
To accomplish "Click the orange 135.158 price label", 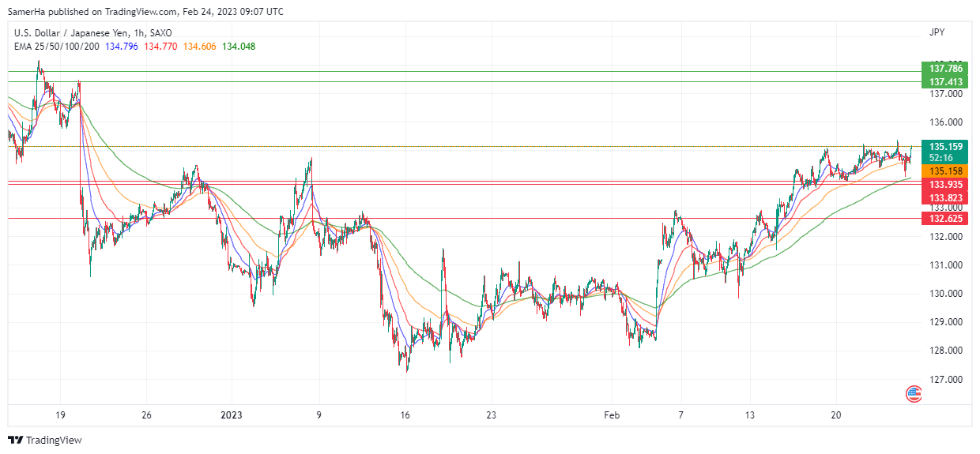I will (945, 171).
